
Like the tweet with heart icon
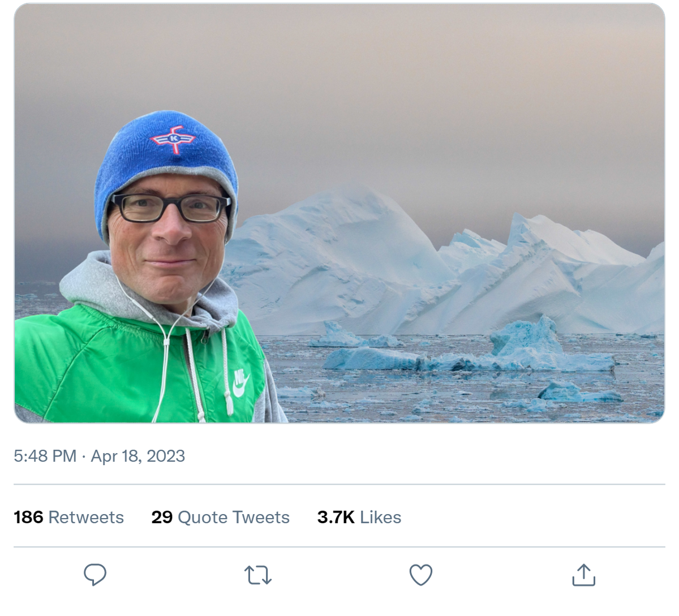[x=420, y=575]
